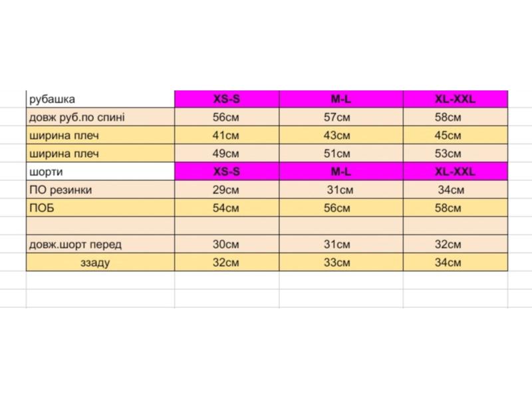Click the 'довж.шорт перед' cell
The height and width of the screenshot is (399, 532).
click(100, 244)
